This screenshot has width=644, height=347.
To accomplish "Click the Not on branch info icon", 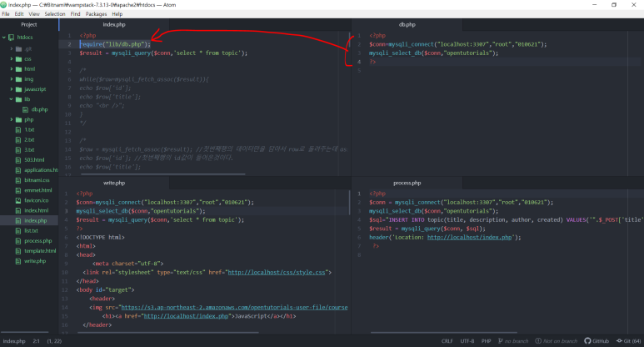I will (x=538, y=341).
